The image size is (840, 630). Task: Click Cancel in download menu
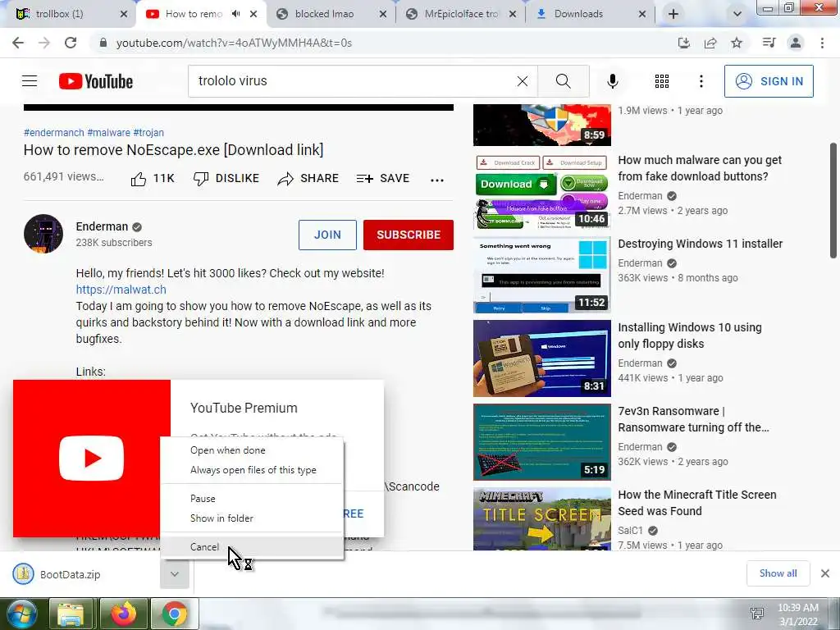pos(252,546)
